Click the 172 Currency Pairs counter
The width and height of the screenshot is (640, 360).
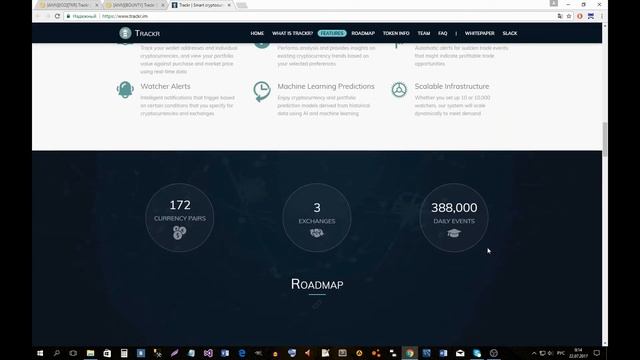click(180, 218)
